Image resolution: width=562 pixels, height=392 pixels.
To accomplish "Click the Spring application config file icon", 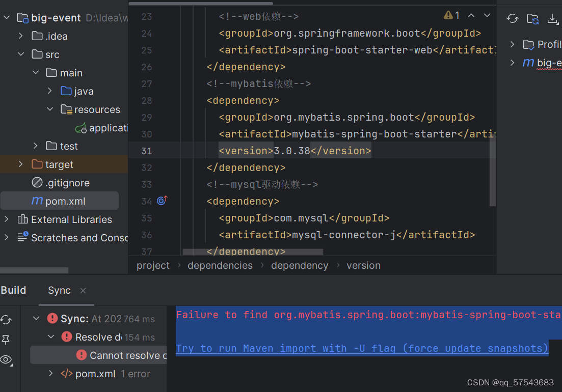I will tap(81, 128).
